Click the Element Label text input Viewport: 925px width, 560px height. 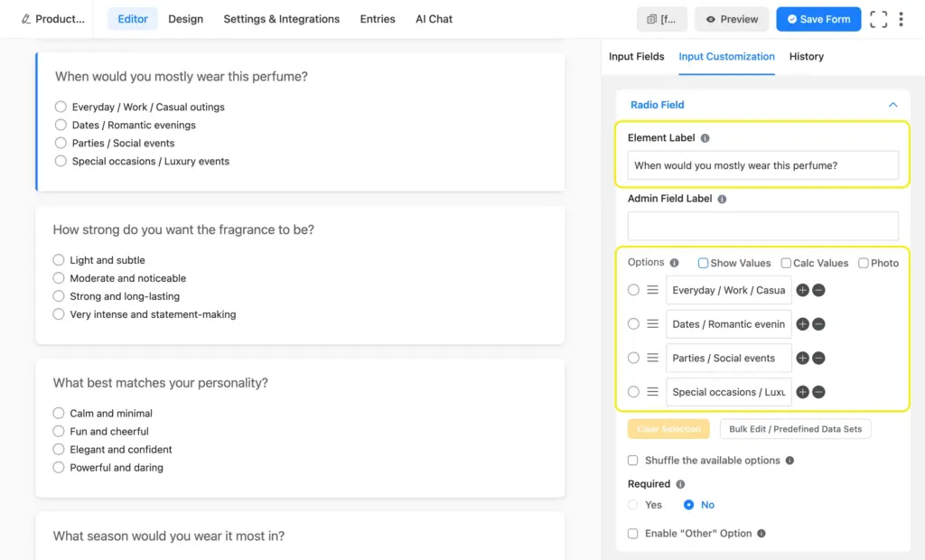(x=762, y=166)
